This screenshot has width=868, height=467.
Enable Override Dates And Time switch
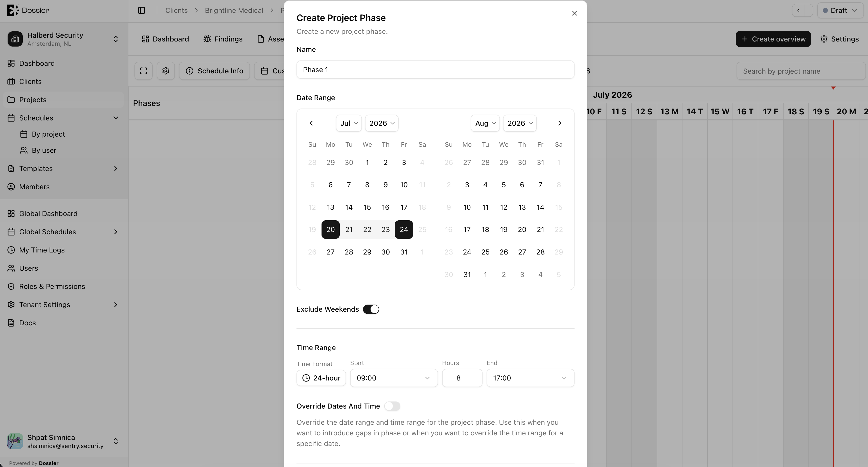[x=392, y=406]
